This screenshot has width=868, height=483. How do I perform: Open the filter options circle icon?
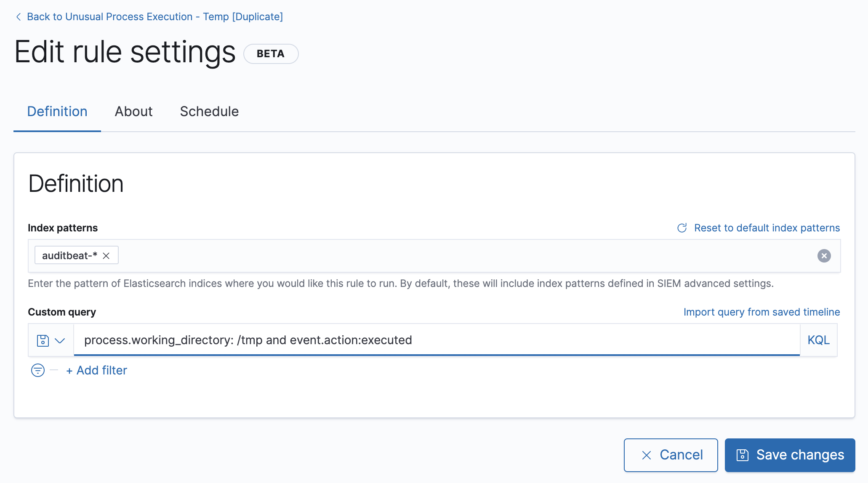pyautogui.click(x=38, y=370)
